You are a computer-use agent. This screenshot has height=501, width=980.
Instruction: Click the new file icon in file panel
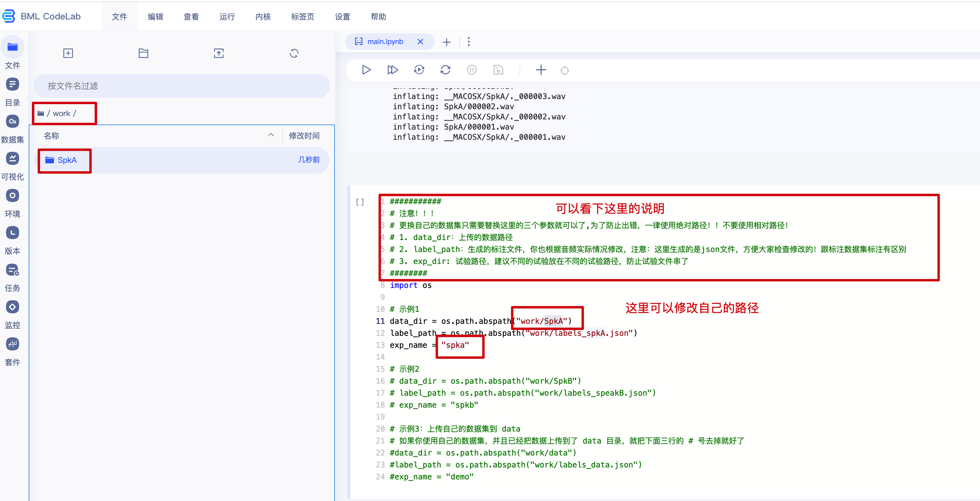(x=68, y=53)
